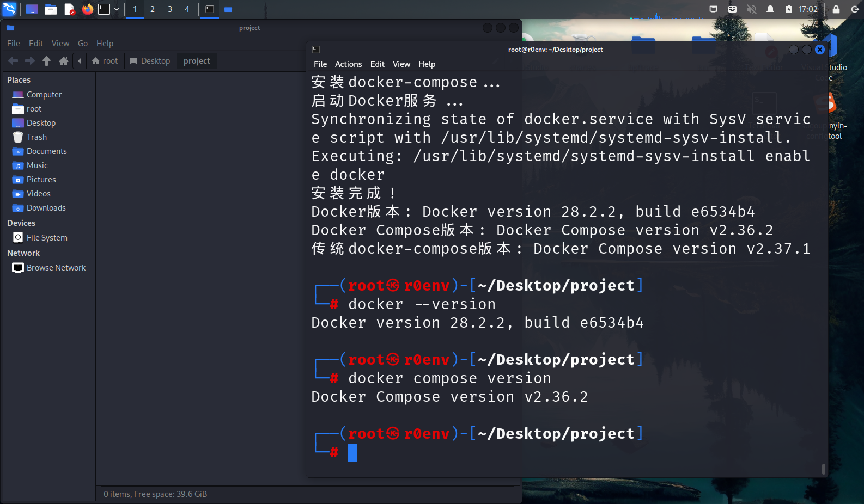Click the show desktop icon in taskbar
The image size is (864, 504).
[x=32, y=9]
